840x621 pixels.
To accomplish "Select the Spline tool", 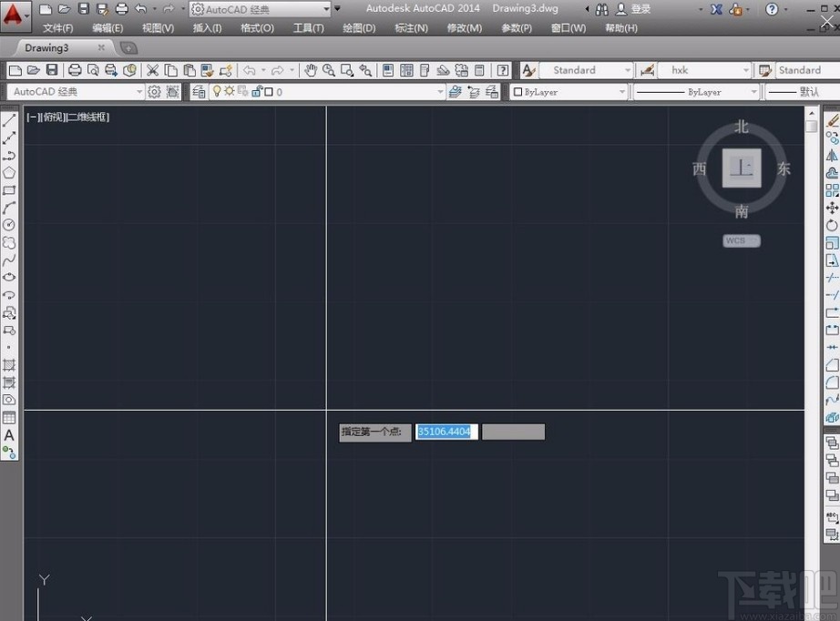I will coord(9,260).
